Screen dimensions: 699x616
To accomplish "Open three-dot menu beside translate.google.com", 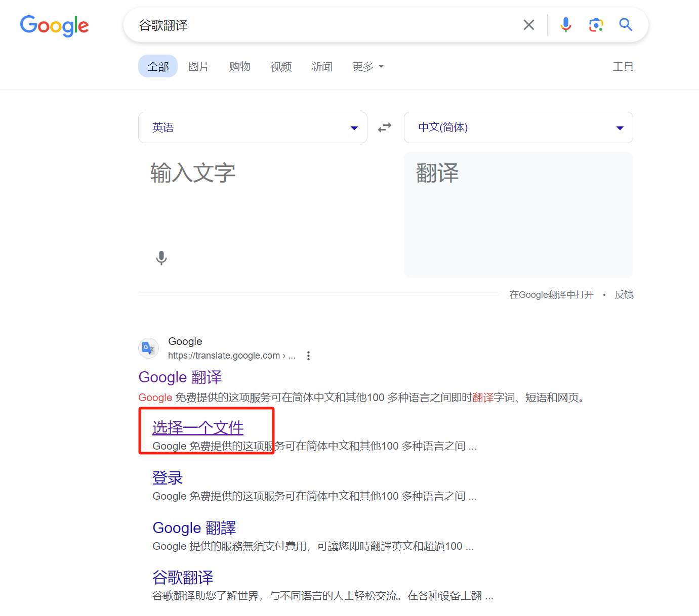I will pos(308,356).
